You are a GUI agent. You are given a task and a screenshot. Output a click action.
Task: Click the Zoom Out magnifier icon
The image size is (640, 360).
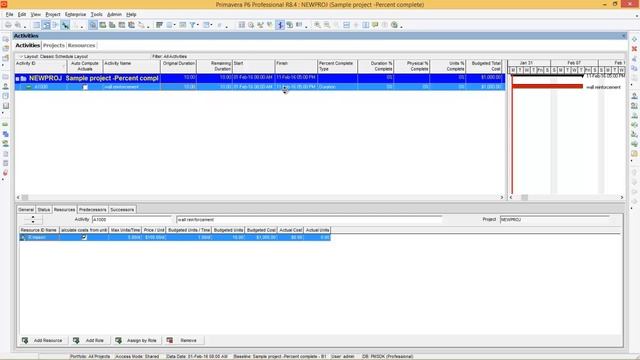[327, 25]
